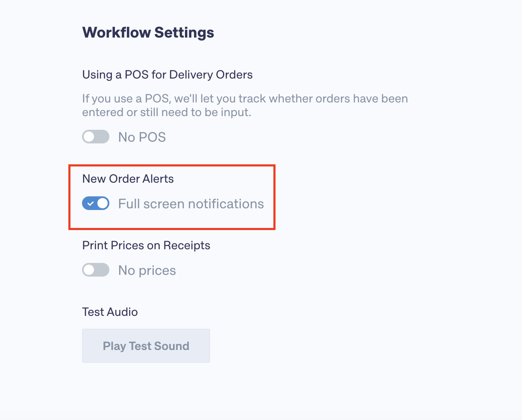522x420 pixels.
Task: Click the Workflow Settings heading
Action: click(148, 32)
